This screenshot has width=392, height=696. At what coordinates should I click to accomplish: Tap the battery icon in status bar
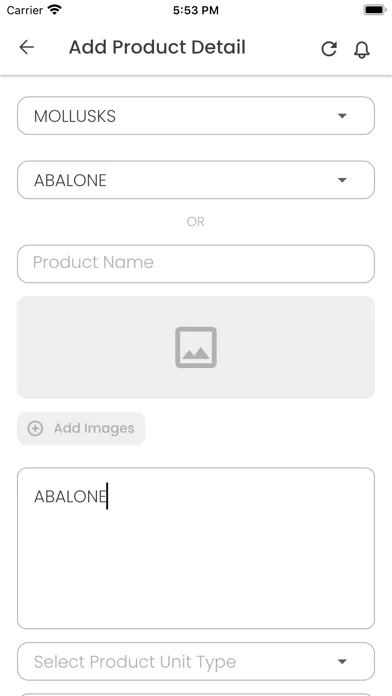click(375, 10)
